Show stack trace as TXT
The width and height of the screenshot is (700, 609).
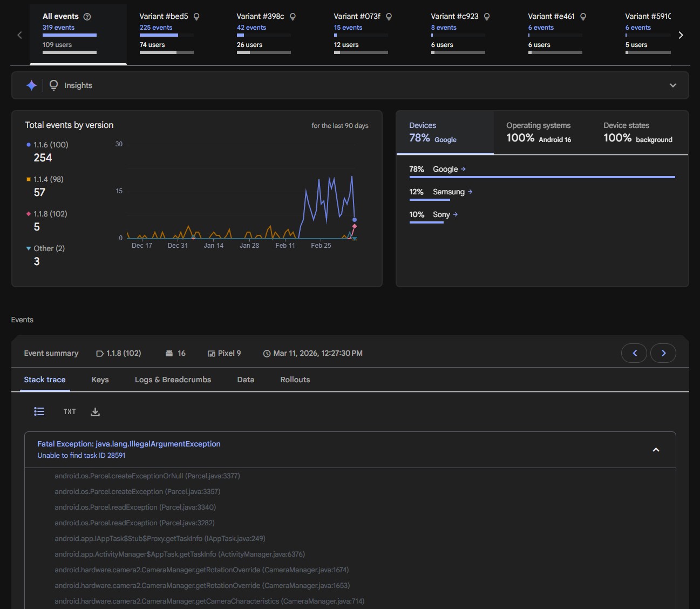[70, 411]
